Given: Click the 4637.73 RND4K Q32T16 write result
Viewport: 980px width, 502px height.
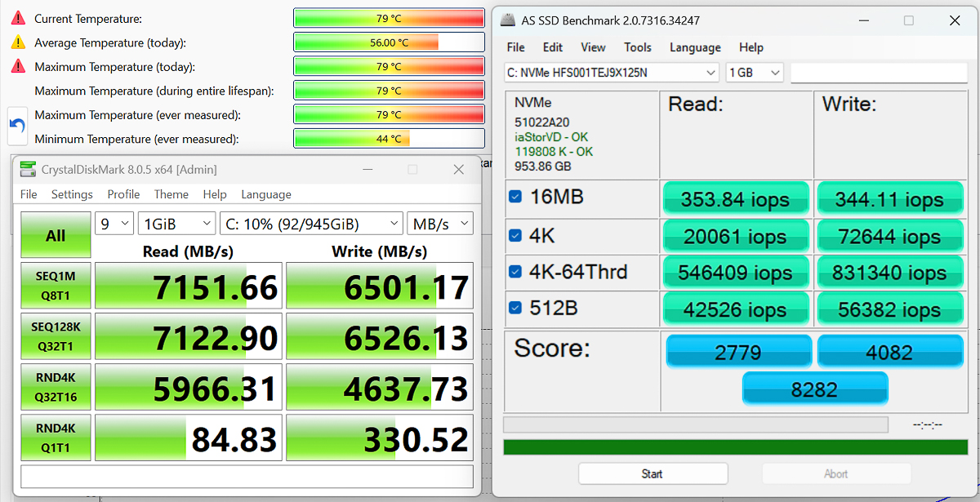Looking at the screenshot, I should point(380,388).
